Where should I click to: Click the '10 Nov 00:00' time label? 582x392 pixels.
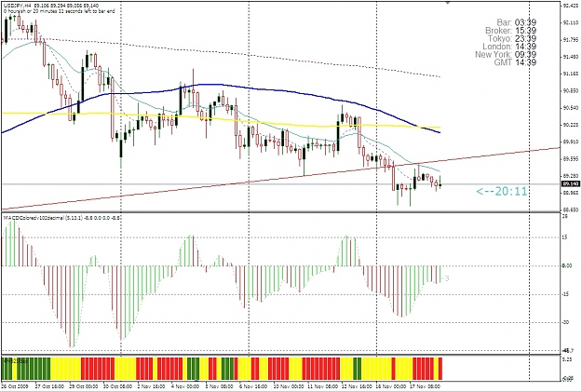[289, 386]
